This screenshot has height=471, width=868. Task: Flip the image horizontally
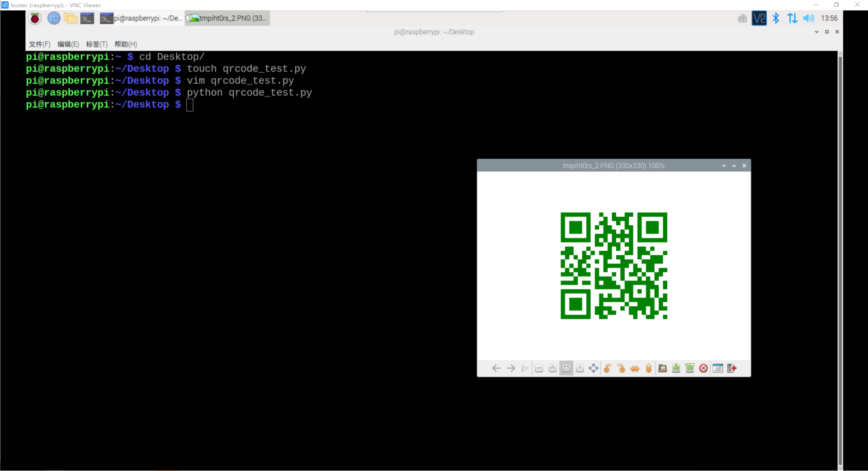coord(635,368)
